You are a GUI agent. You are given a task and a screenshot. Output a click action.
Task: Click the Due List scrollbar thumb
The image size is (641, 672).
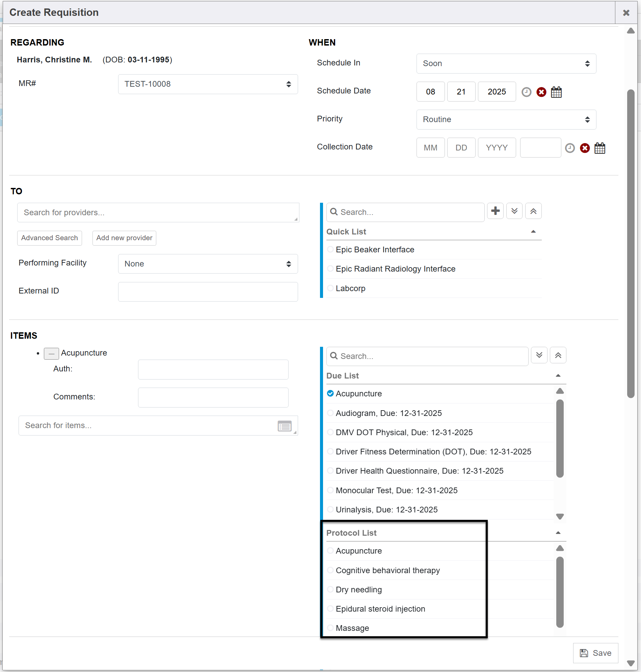[x=559, y=439]
